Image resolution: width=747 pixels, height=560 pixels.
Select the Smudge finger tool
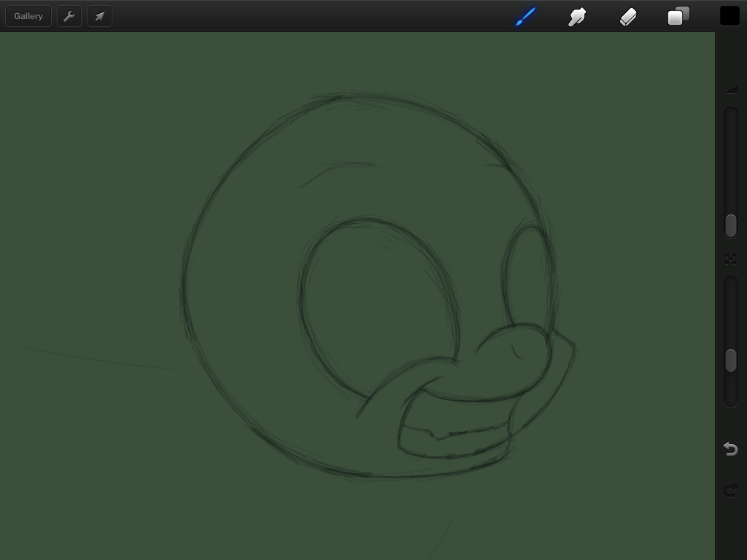pyautogui.click(x=577, y=16)
